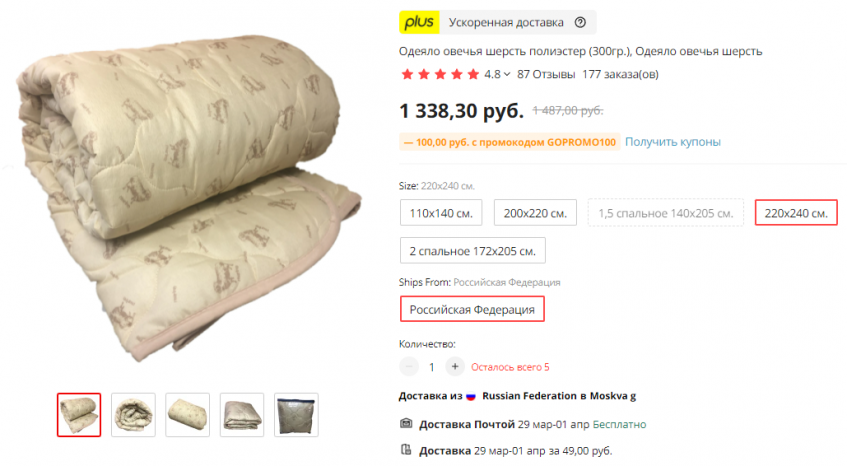Click the Russian flag icon

coord(470,396)
